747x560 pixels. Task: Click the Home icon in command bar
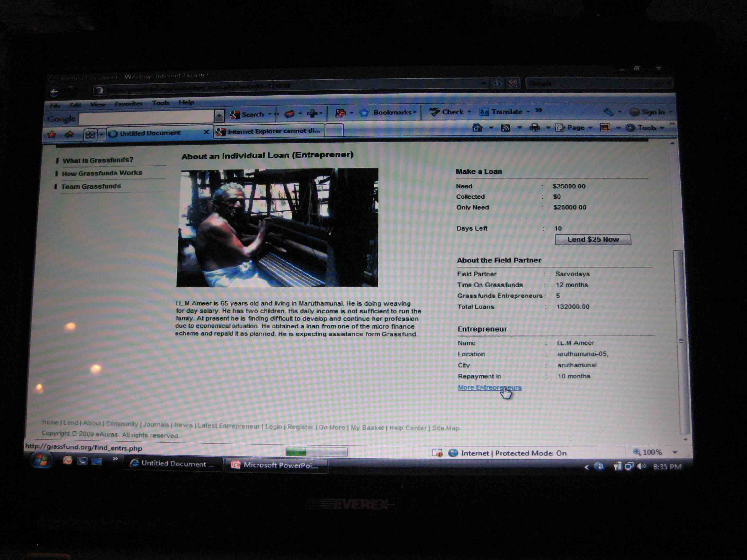point(477,128)
